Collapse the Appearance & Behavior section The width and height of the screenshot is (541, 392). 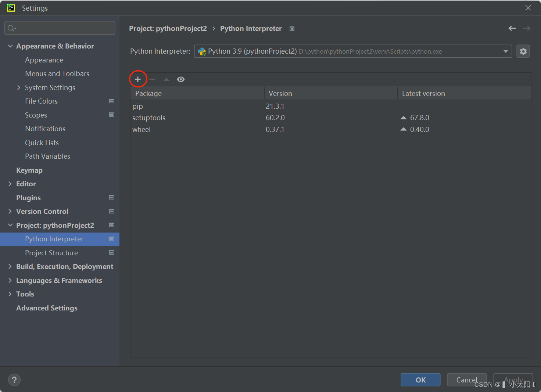[x=10, y=46]
